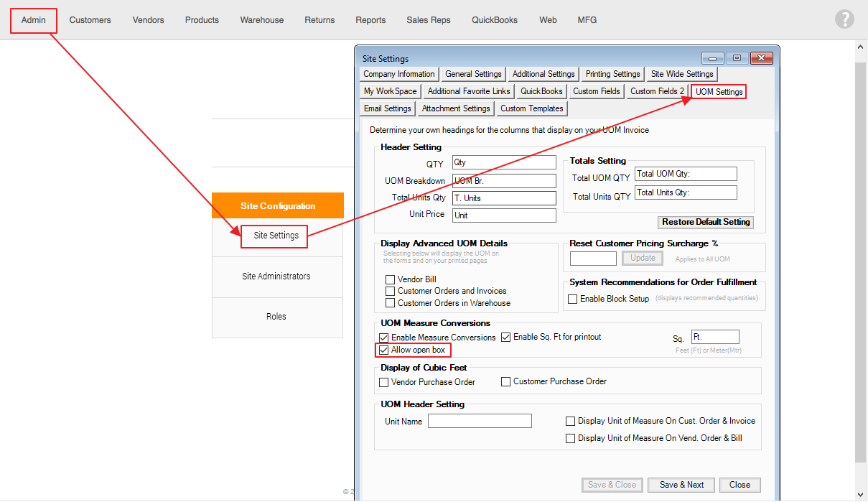This screenshot has height=502, width=868.
Task: Click the Save & Next button
Action: click(x=681, y=485)
